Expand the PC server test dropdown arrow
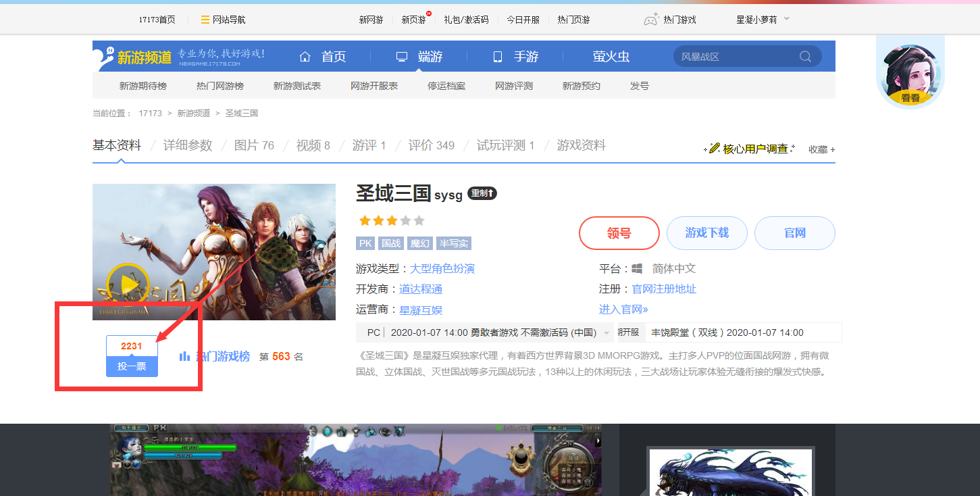The height and width of the screenshot is (496, 980). (607, 333)
